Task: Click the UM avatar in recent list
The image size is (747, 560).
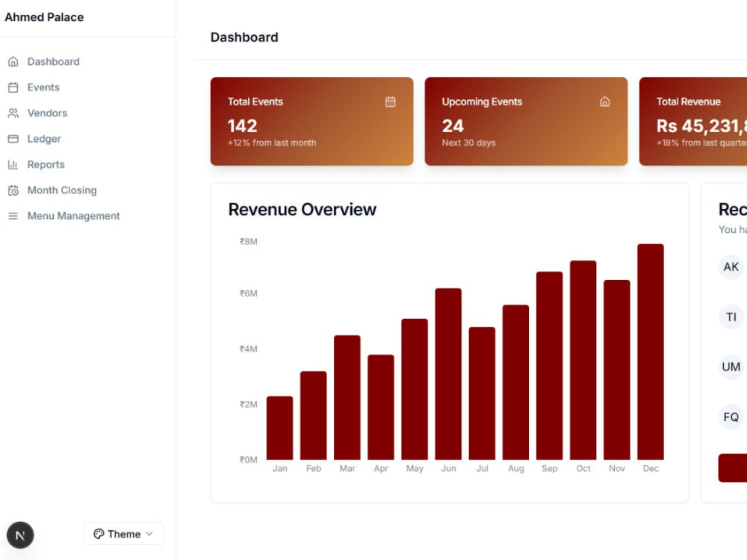Action: pos(731,367)
